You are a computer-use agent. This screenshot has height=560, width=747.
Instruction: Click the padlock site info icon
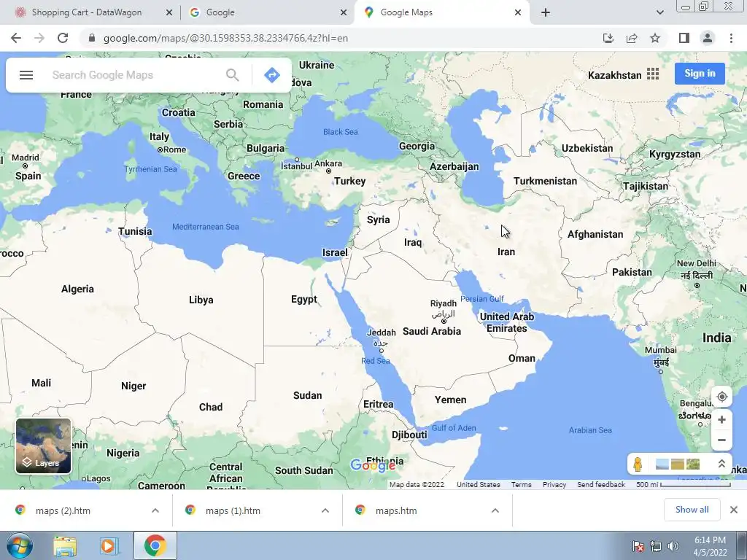(92, 38)
